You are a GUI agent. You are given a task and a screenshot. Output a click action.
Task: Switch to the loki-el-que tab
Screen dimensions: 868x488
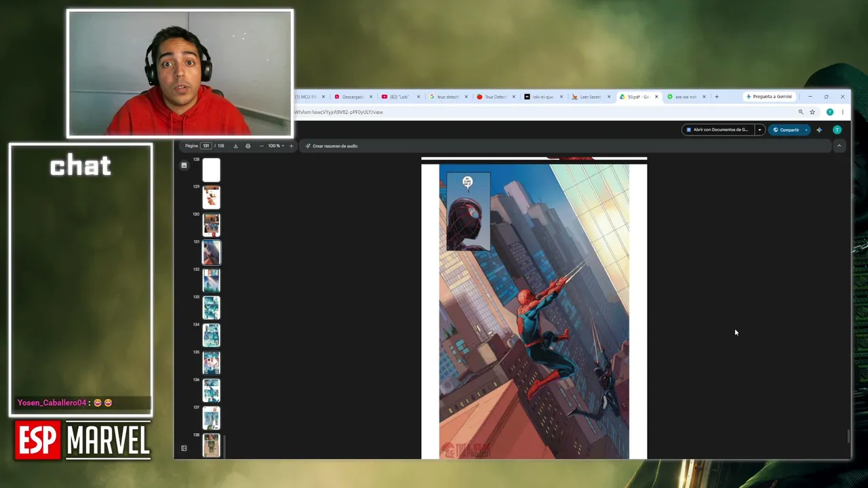pyautogui.click(x=542, y=97)
